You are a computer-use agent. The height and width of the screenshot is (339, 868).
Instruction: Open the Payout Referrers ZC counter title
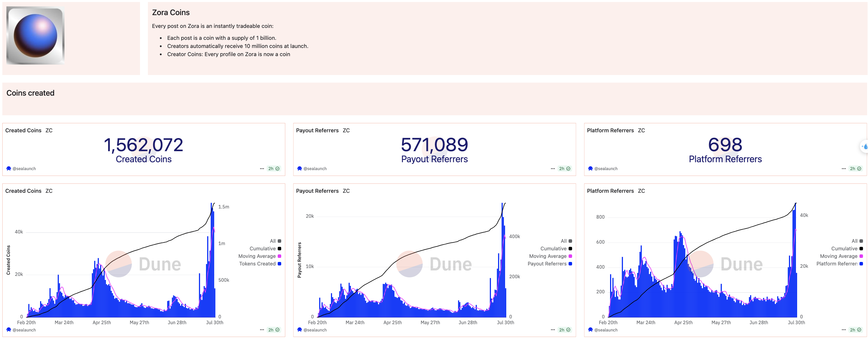[x=323, y=131]
